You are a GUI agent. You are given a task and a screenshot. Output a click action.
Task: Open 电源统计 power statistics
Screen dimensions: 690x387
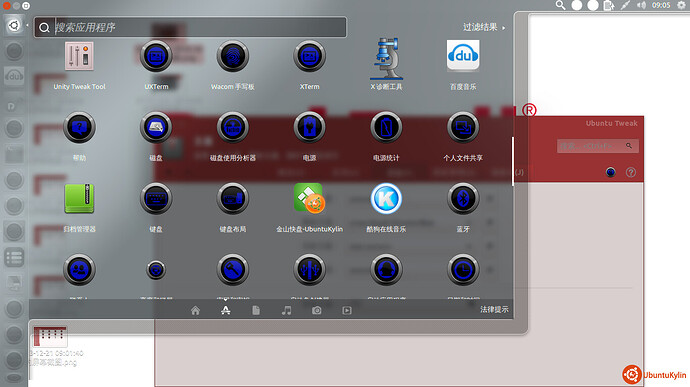386,128
